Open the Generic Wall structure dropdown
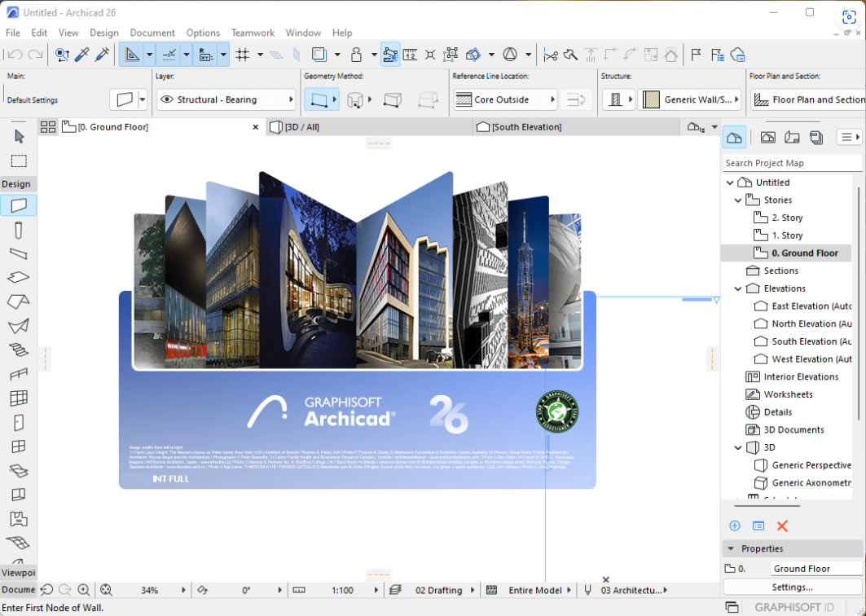The width and height of the screenshot is (866, 616). [690, 99]
